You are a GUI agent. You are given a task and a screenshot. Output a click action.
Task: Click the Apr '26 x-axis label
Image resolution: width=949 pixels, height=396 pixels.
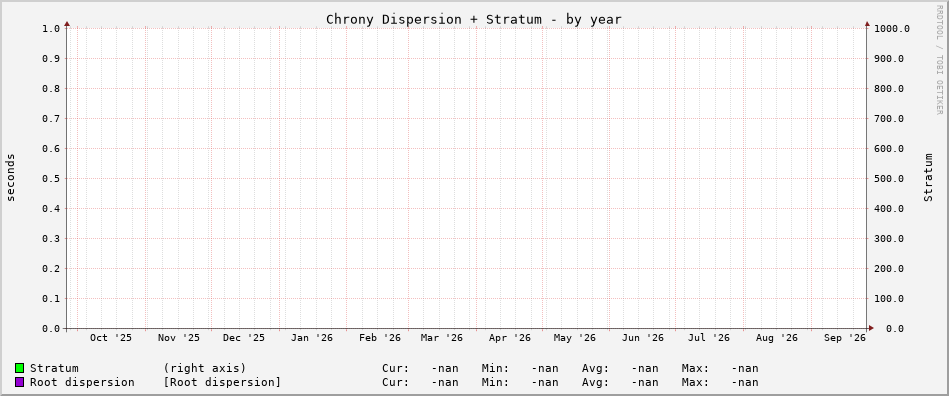pos(510,338)
